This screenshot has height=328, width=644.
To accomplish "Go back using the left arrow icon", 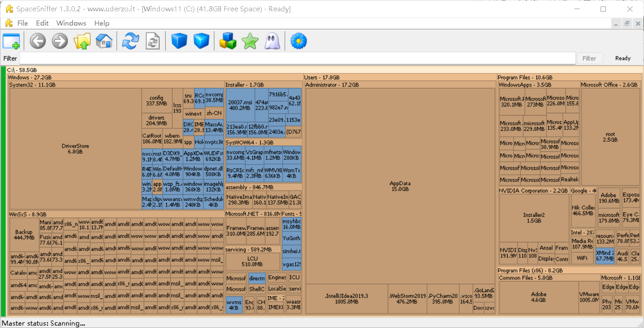I will (x=38, y=41).
